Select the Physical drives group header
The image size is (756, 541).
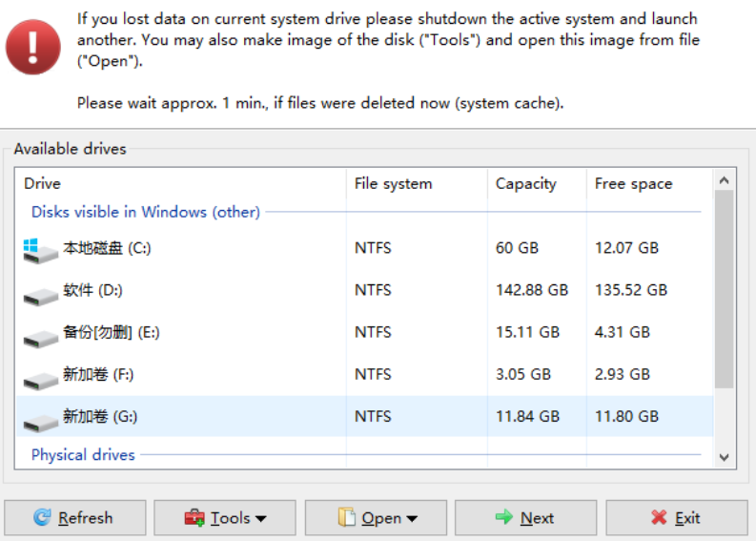83,454
